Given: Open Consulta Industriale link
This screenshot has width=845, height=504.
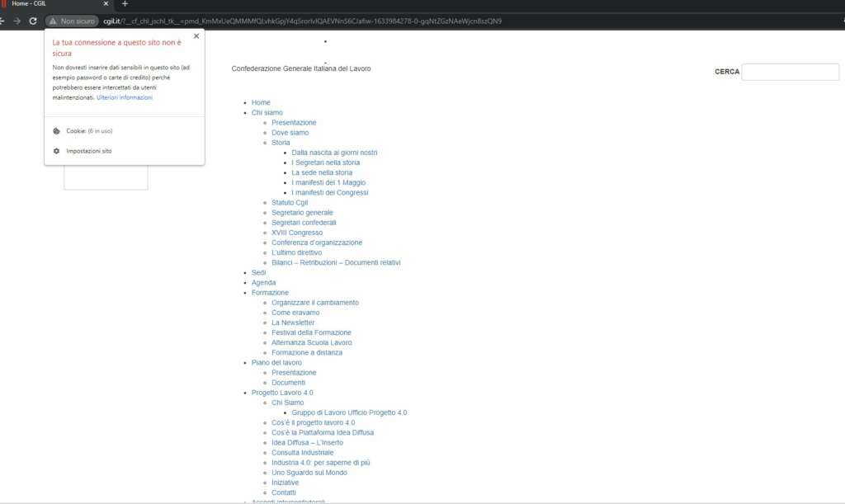Looking at the screenshot, I should 302,453.
